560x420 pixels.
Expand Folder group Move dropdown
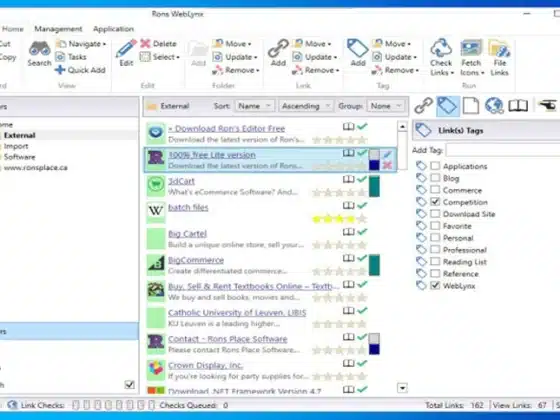232,44
